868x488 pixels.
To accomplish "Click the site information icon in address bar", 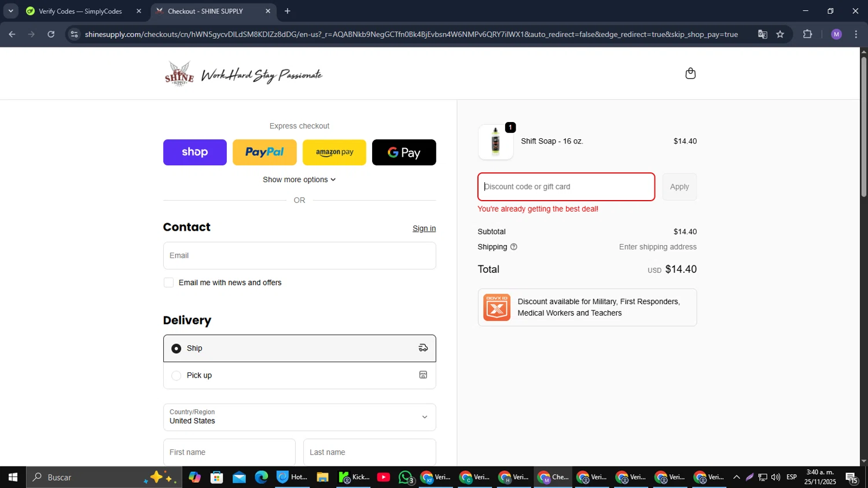I will pos(74,34).
